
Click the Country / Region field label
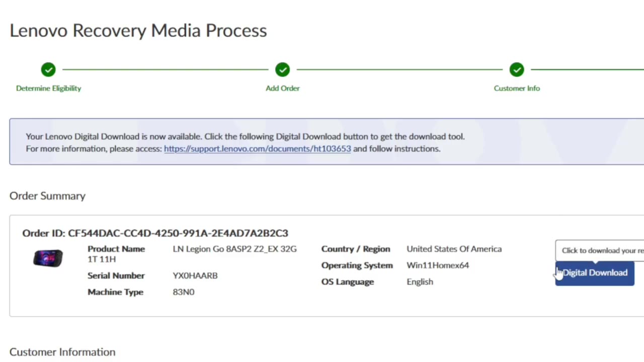click(356, 249)
